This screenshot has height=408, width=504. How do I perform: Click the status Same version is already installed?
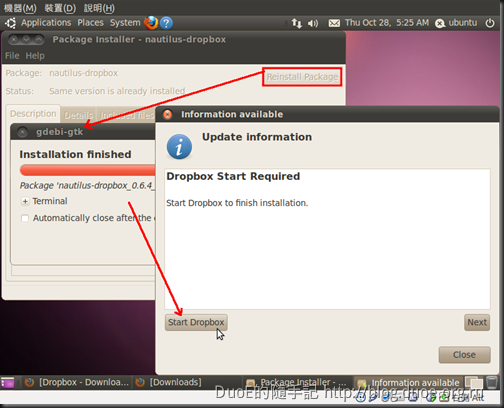(117, 91)
